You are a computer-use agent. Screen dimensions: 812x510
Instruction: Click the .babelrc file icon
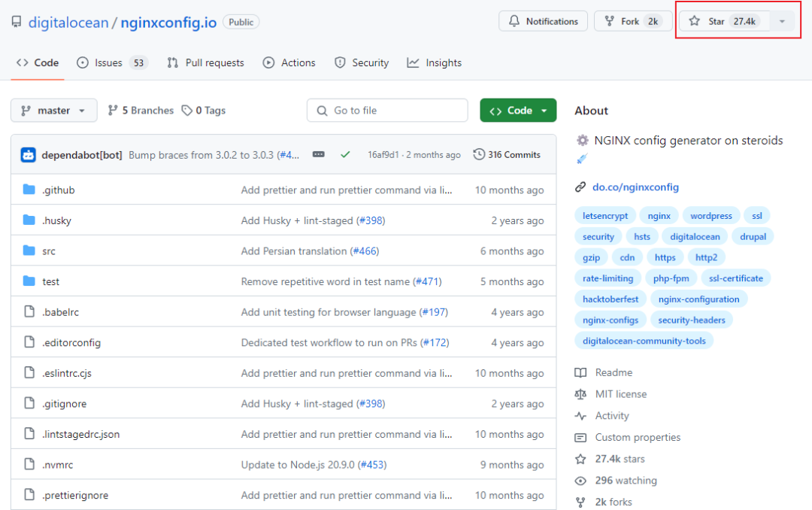point(29,311)
